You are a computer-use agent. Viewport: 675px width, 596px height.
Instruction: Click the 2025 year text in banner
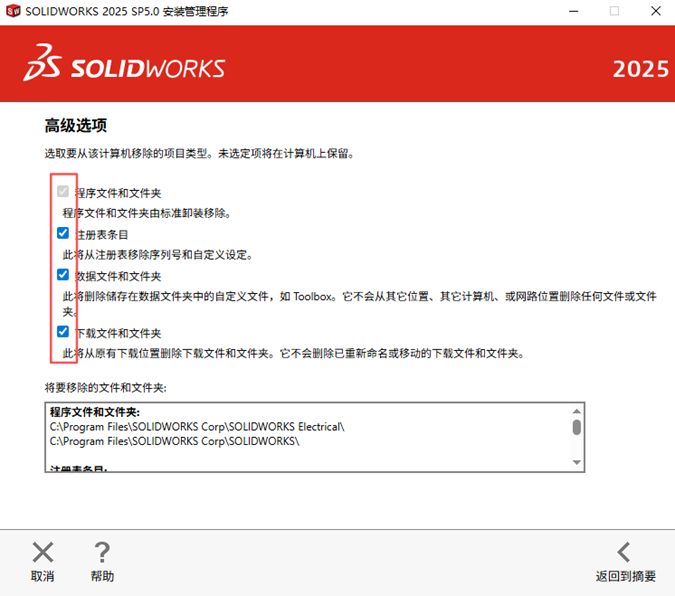pos(641,69)
